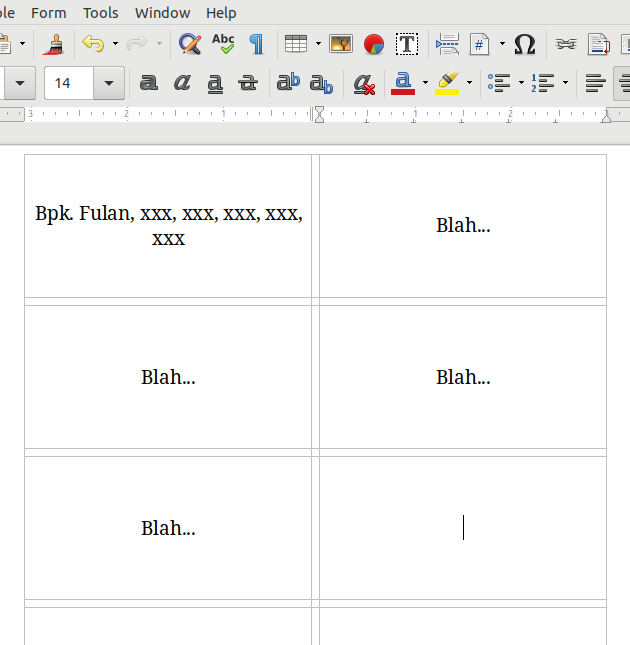Insert a table with grid icon
630x645 pixels.
(296, 44)
